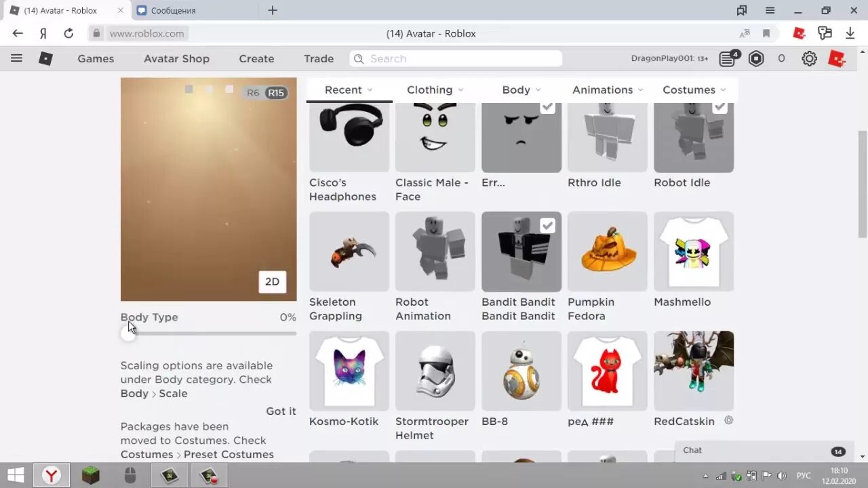The height and width of the screenshot is (488, 868).
Task: Switch to the Сообщения browser tab
Action: (x=193, y=10)
